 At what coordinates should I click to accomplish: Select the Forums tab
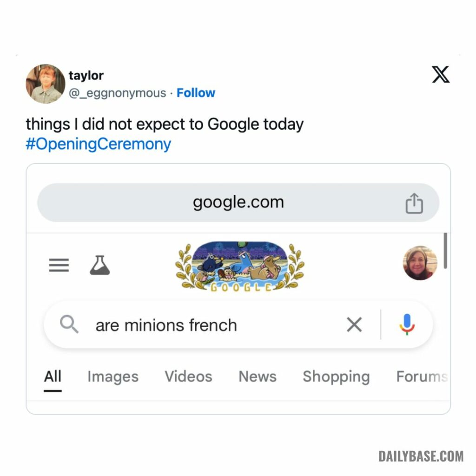point(422,377)
